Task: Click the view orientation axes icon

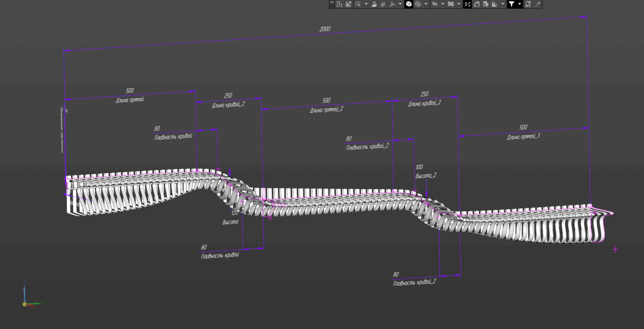Action: pyautogui.click(x=392, y=4)
